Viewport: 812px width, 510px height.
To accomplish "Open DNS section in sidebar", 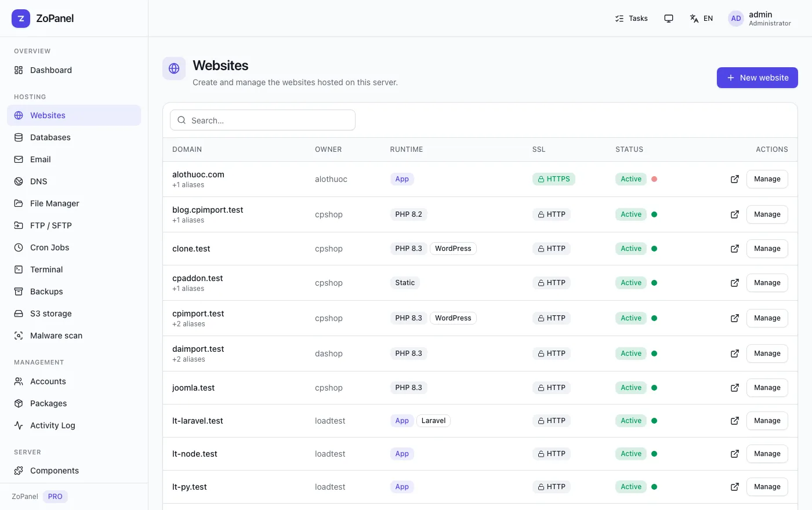I will click(74, 181).
